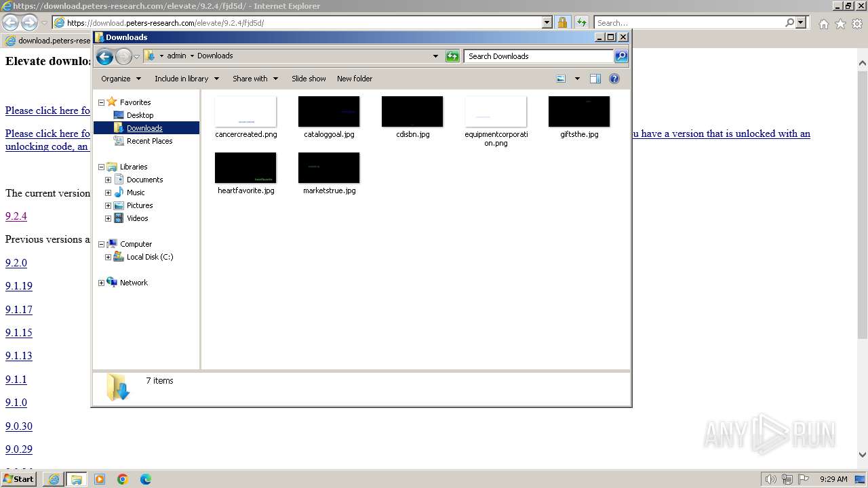Select Desktop under Favorites
868x488 pixels.
tap(140, 115)
